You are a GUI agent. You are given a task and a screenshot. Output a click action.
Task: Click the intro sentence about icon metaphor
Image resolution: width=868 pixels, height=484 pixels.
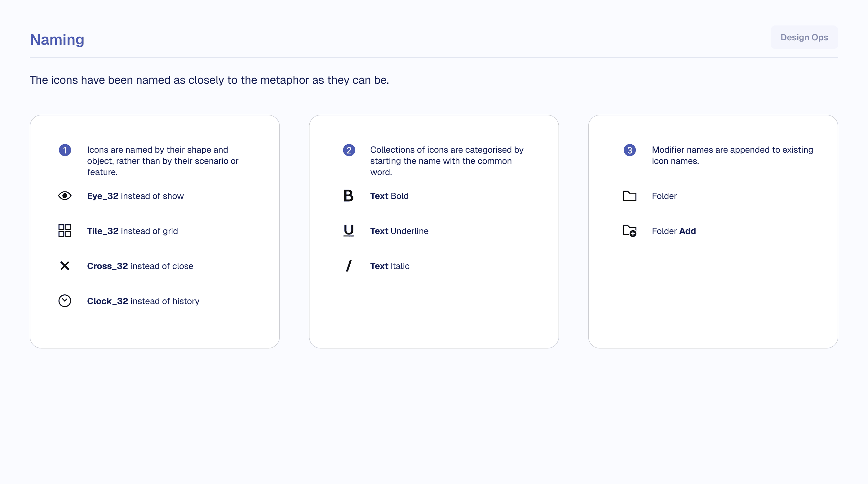click(x=209, y=80)
